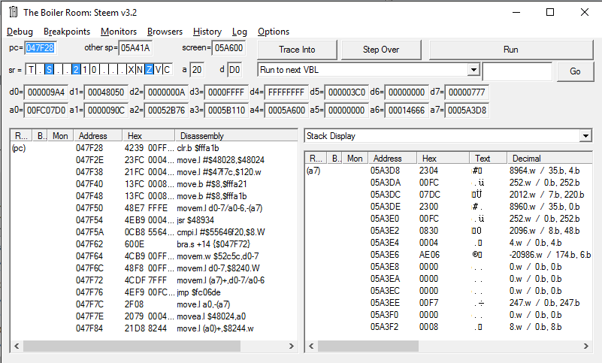Click the Decimal column header in stack list
The image size is (602, 363).
point(549,158)
